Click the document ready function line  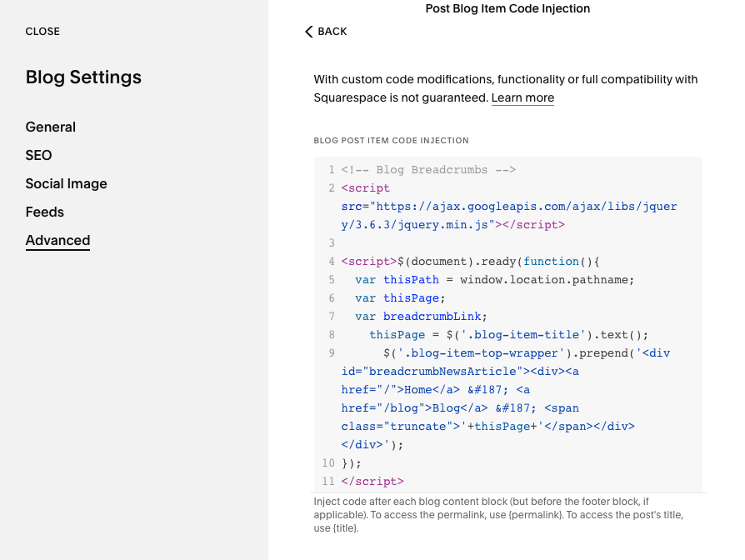[470, 261]
